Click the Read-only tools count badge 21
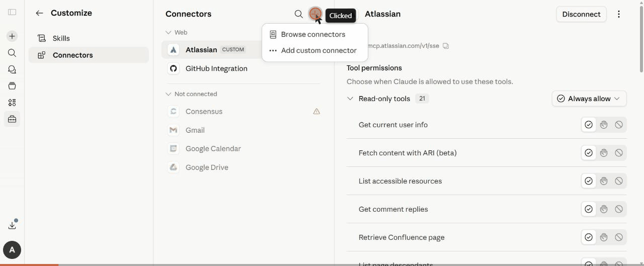 click(x=422, y=99)
